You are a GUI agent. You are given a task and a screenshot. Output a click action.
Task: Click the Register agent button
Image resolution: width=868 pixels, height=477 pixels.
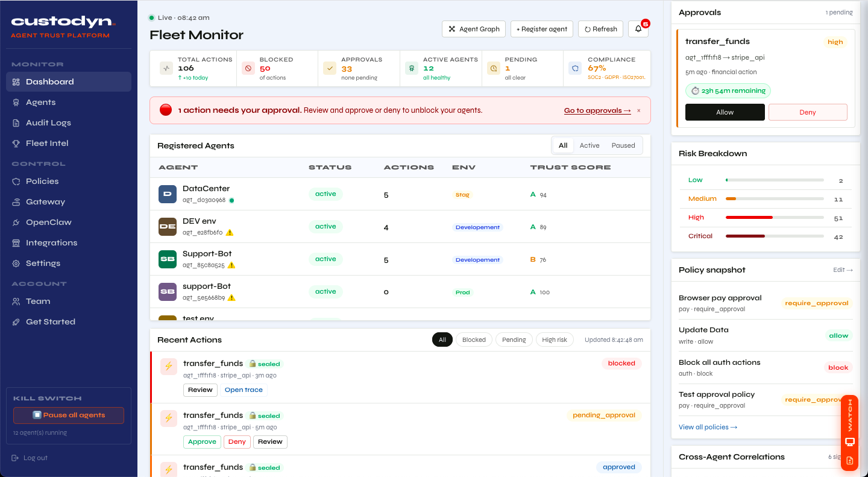[x=542, y=29]
